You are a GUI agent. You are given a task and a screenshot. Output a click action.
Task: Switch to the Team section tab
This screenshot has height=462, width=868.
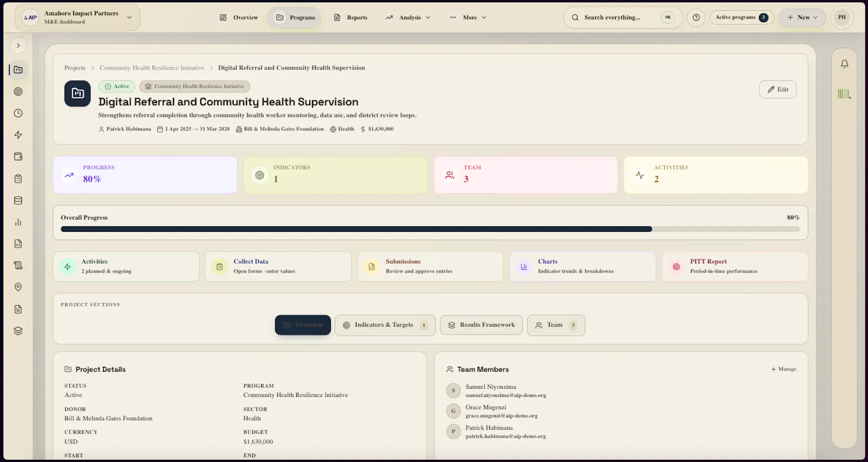pyautogui.click(x=556, y=325)
